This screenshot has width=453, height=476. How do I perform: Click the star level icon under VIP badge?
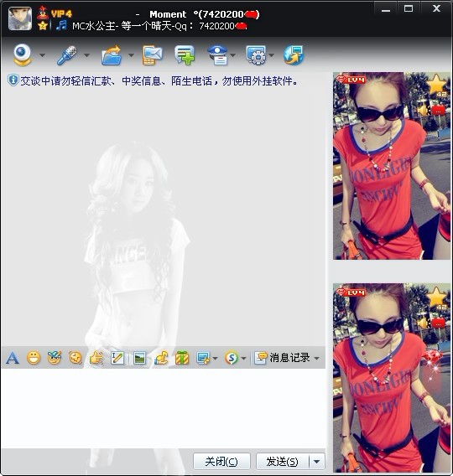[43, 25]
